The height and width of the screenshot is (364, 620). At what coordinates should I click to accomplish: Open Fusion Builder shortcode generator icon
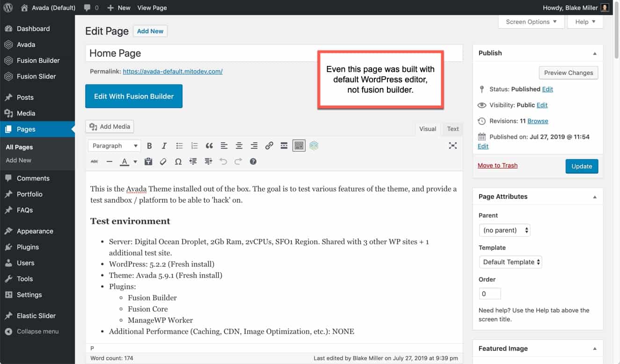pos(314,146)
